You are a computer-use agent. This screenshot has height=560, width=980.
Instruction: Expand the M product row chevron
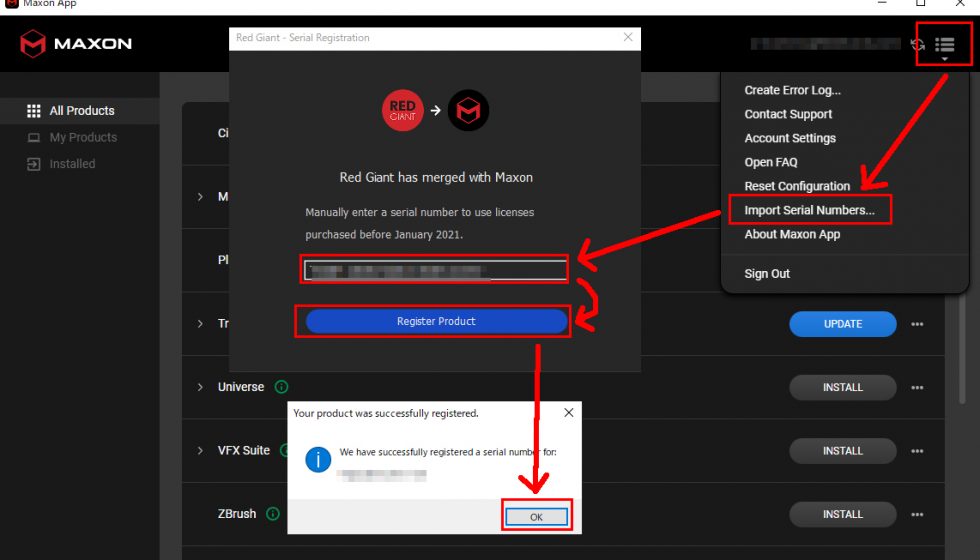[x=200, y=197]
